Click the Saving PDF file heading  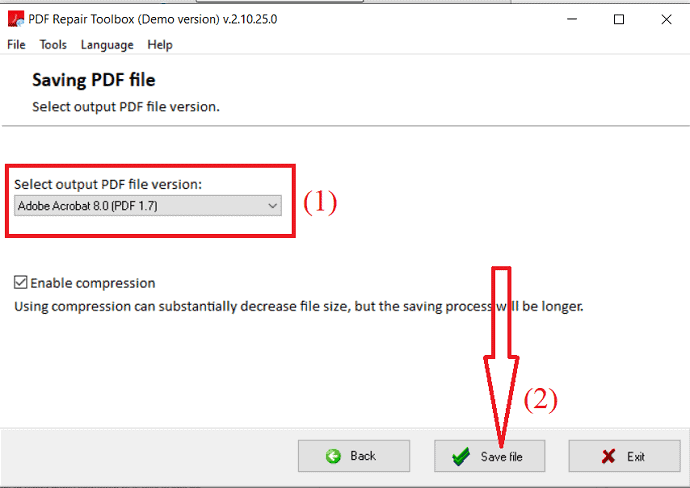[94, 80]
